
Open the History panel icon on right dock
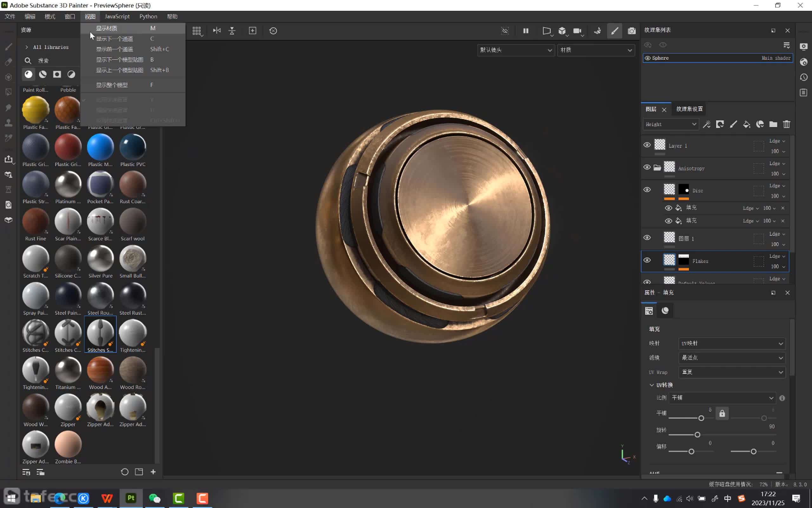click(804, 77)
